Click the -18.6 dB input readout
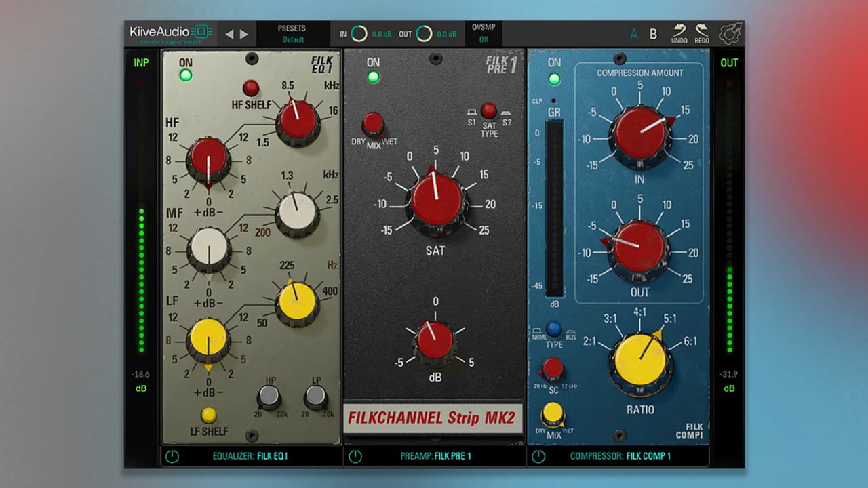Viewport: 868px width, 488px height. coord(141,374)
